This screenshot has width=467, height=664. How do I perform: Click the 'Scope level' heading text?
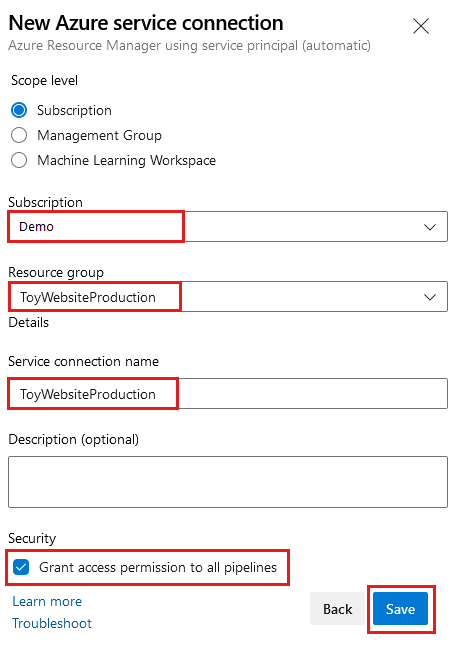click(44, 80)
